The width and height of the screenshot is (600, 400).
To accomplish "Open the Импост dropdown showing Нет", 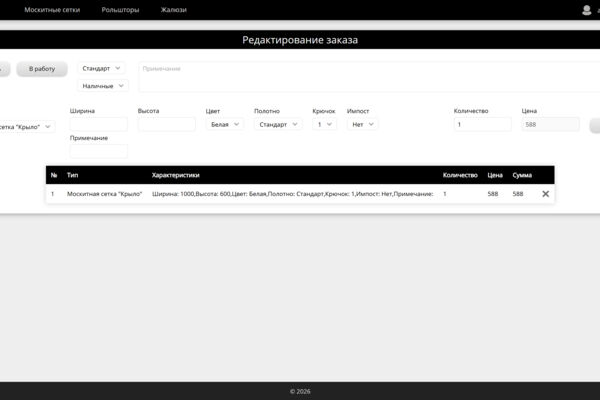I will (362, 124).
